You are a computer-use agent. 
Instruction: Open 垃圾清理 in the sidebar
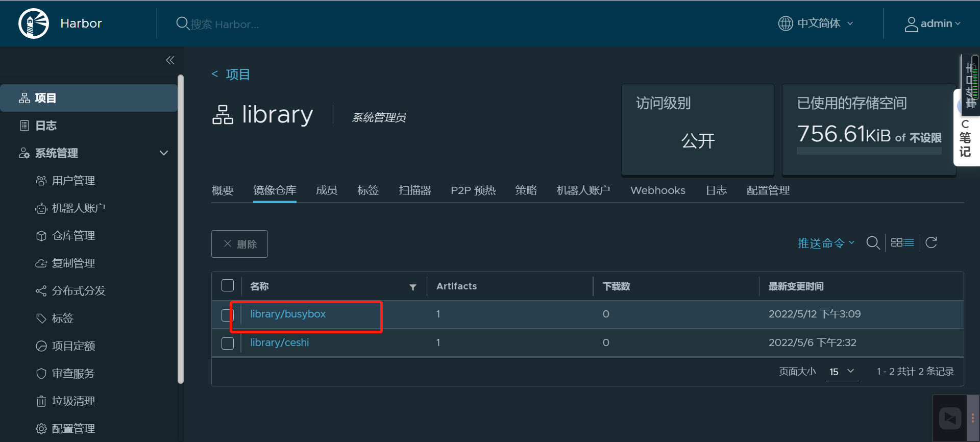tap(73, 401)
